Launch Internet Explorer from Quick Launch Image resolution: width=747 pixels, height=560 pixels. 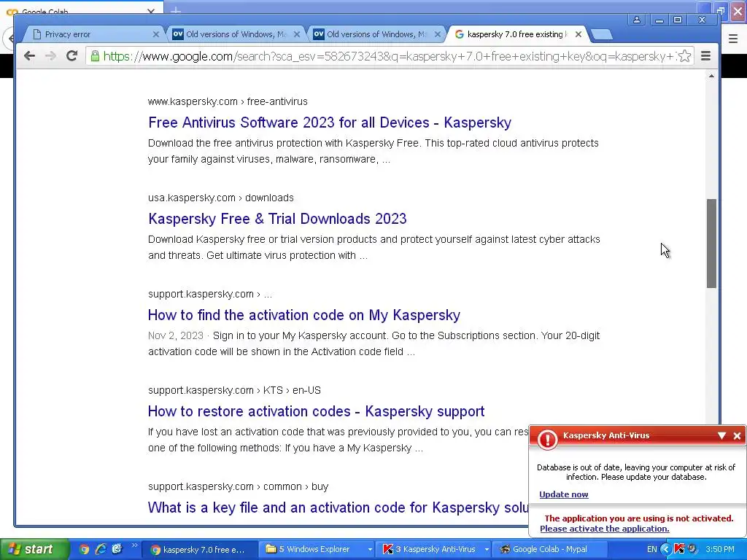(101, 549)
